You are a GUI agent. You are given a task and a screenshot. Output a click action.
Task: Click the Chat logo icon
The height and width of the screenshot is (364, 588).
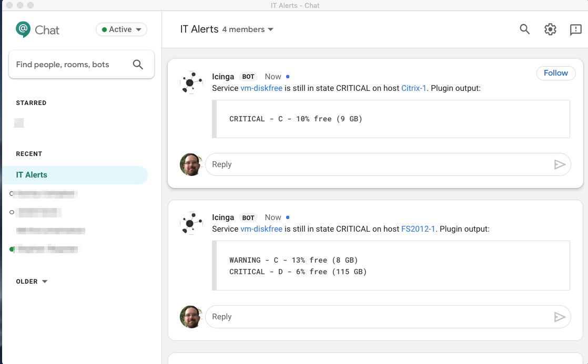[x=23, y=29]
